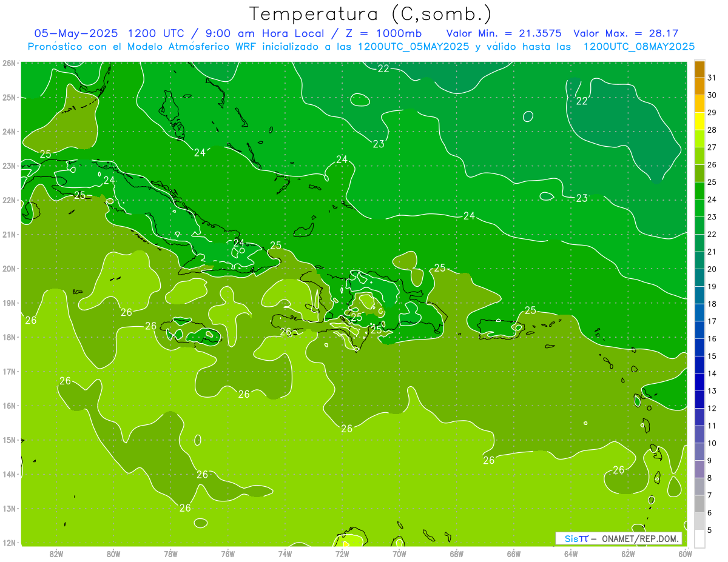728x562 pixels.
Task: Pick the blue swatch between 16 and 17
Action: [x=699, y=330]
